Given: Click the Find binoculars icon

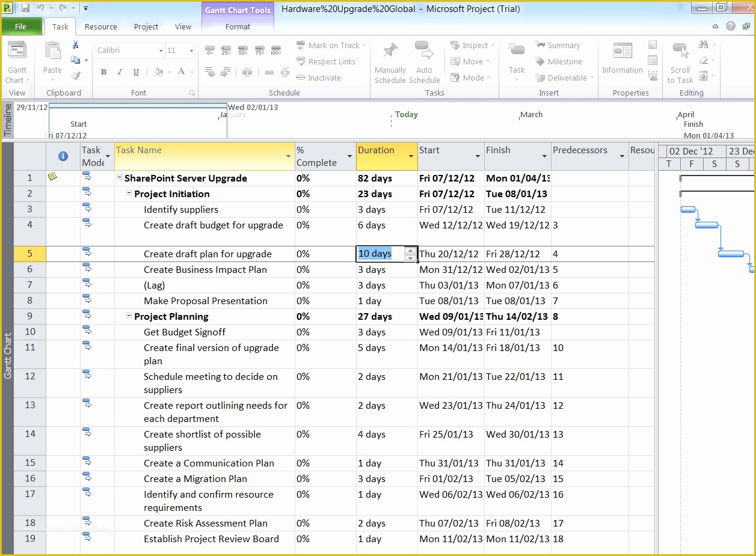Looking at the screenshot, I should coord(703,45).
